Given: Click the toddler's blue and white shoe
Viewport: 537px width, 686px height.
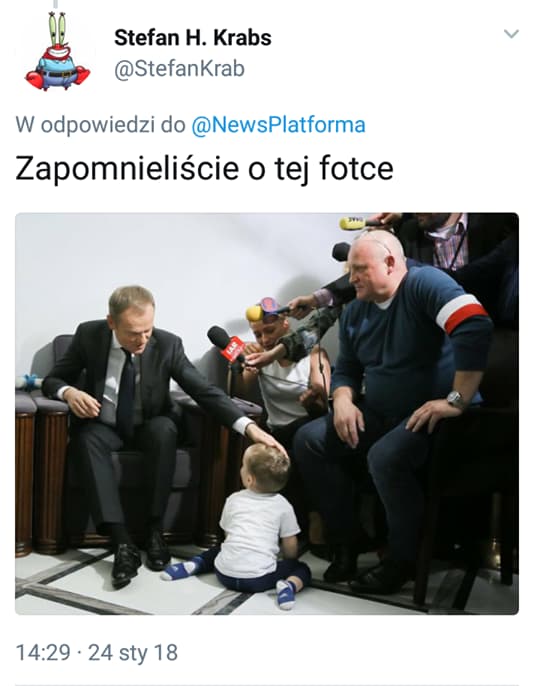Looking at the screenshot, I should (285, 595).
